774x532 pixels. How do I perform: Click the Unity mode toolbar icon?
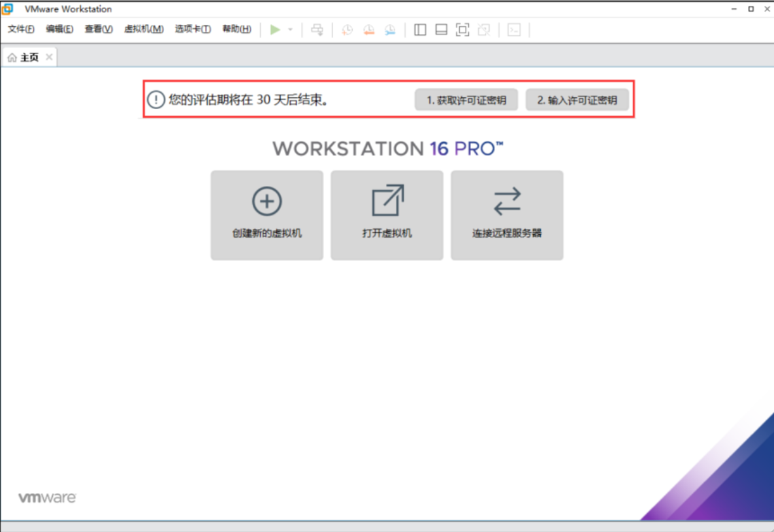[484, 29]
